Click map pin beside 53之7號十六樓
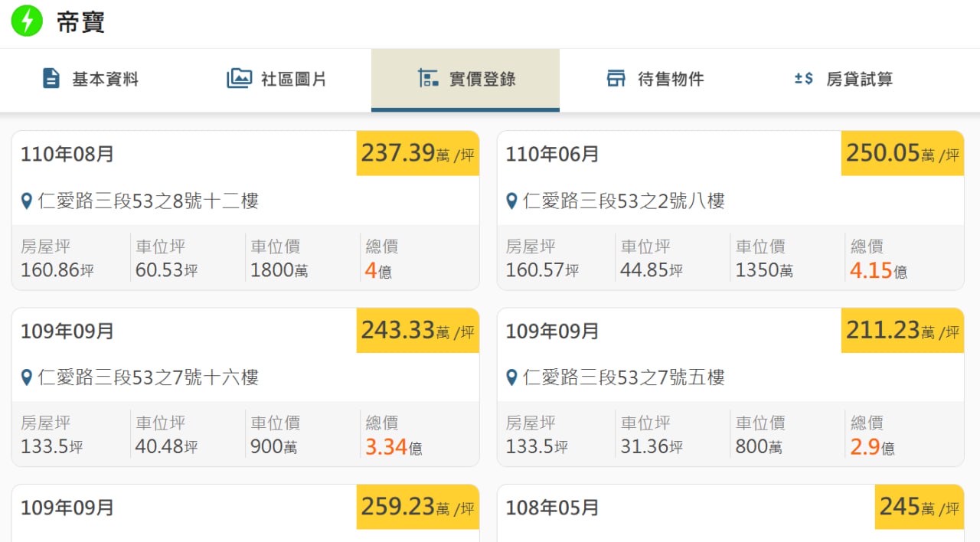This screenshot has height=542, width=980. [27, 377]
